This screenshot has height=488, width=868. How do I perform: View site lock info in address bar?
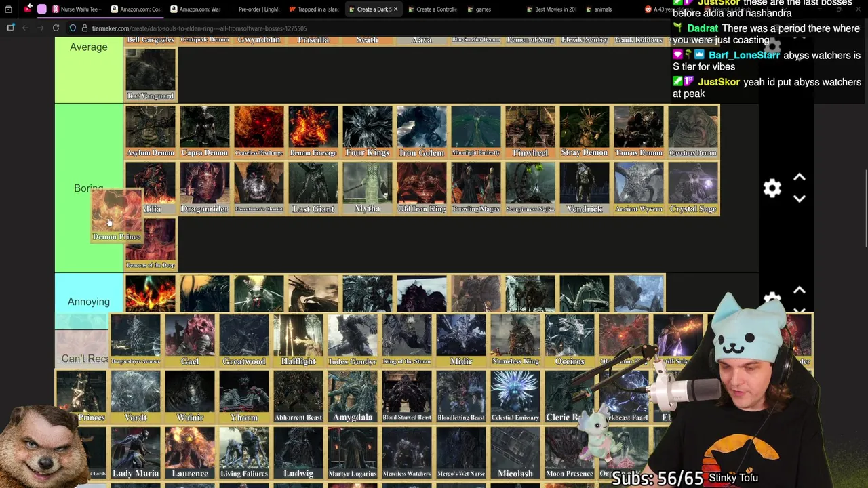point(84,28)
